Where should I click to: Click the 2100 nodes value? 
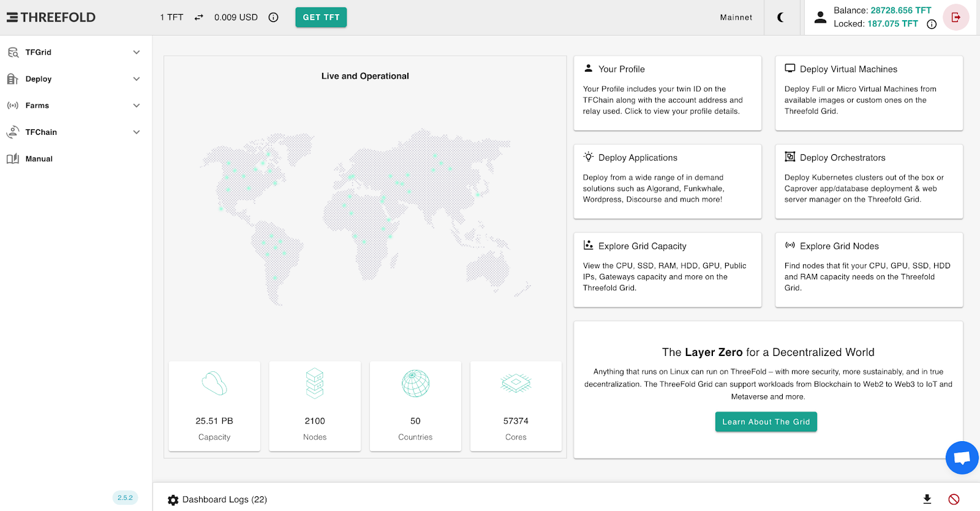coord(315,421)
